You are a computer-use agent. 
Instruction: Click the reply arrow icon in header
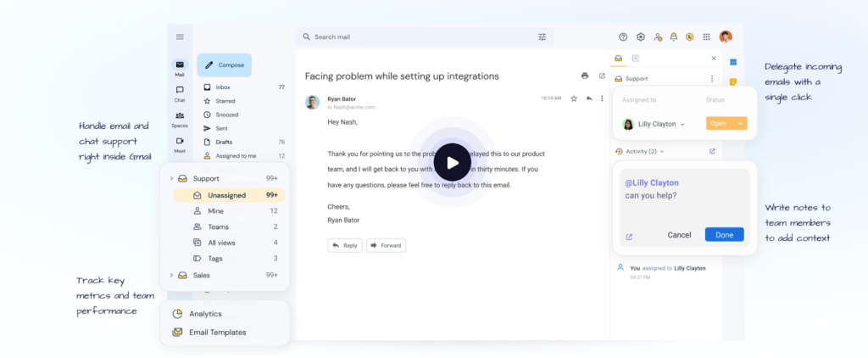(589, 98)
